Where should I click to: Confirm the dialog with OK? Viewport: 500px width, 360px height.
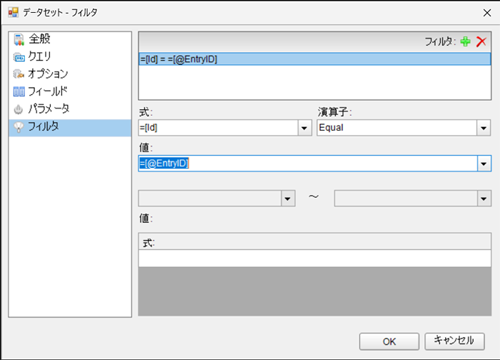(x=389, y=341)
